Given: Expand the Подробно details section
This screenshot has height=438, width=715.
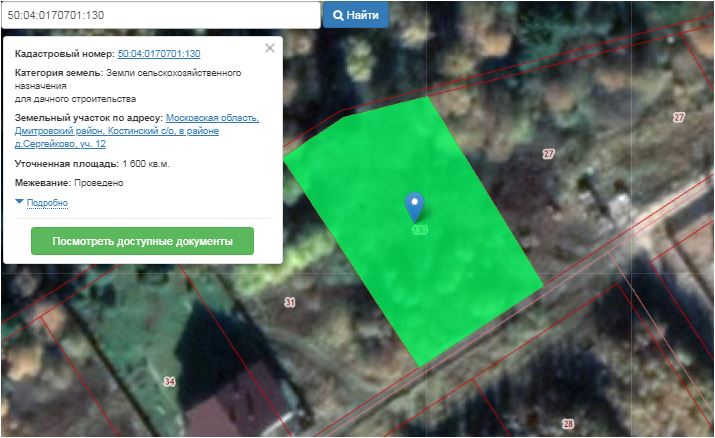Looking at the screenshot, I should [47, 203].
